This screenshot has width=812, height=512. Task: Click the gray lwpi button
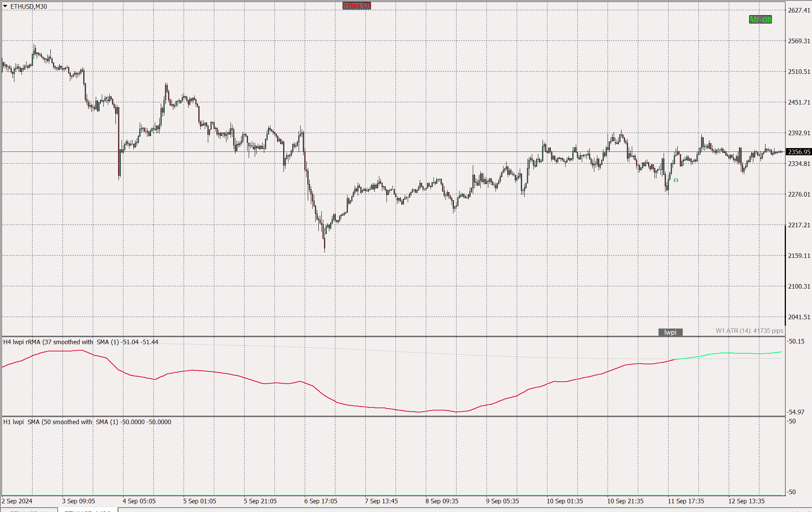click(670, 332)
